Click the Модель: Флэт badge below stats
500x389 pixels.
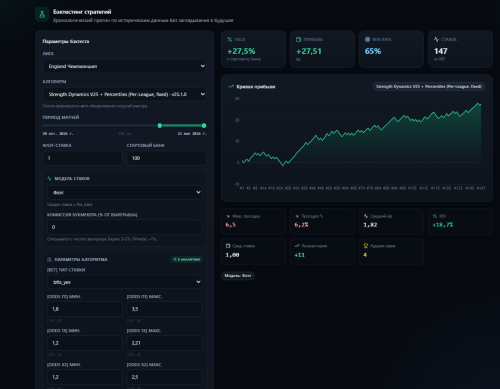tap(238, 276)
